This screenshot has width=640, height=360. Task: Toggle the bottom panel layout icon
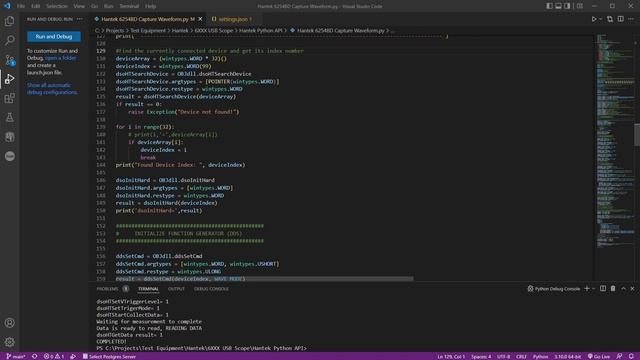coord(558,6)
